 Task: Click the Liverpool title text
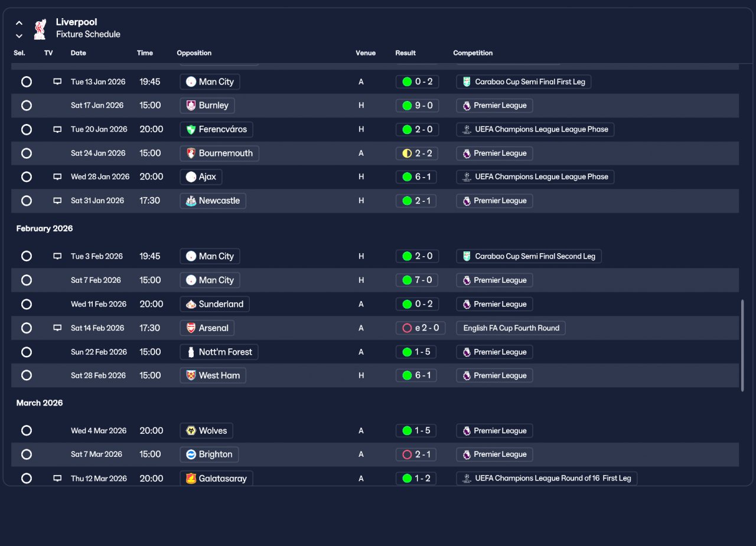77,22
